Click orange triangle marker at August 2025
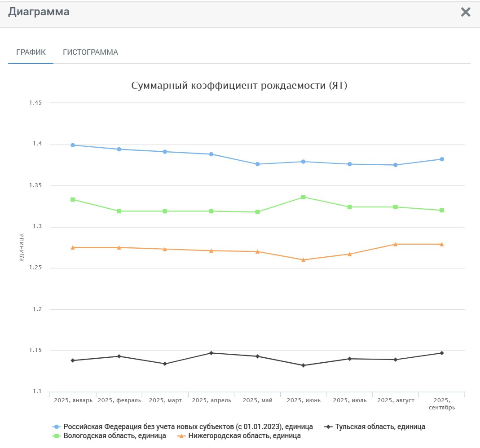 coord(396,244)
